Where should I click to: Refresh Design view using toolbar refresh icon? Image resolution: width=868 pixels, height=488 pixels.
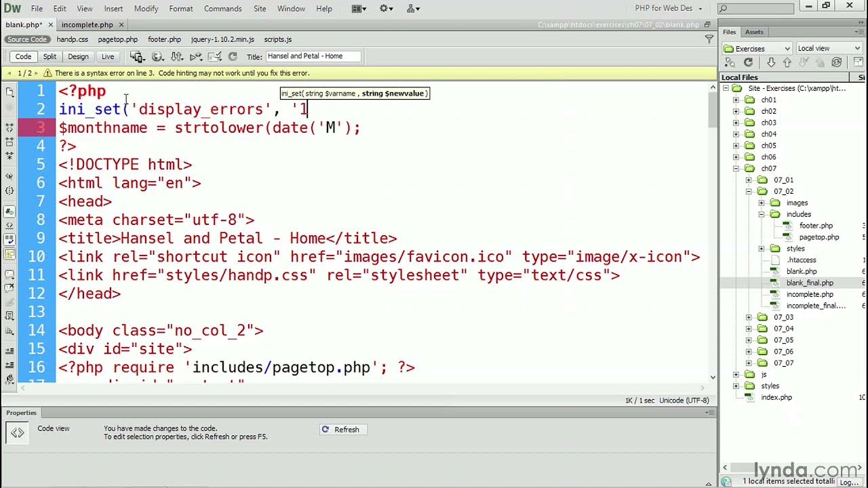coord(233,57)
